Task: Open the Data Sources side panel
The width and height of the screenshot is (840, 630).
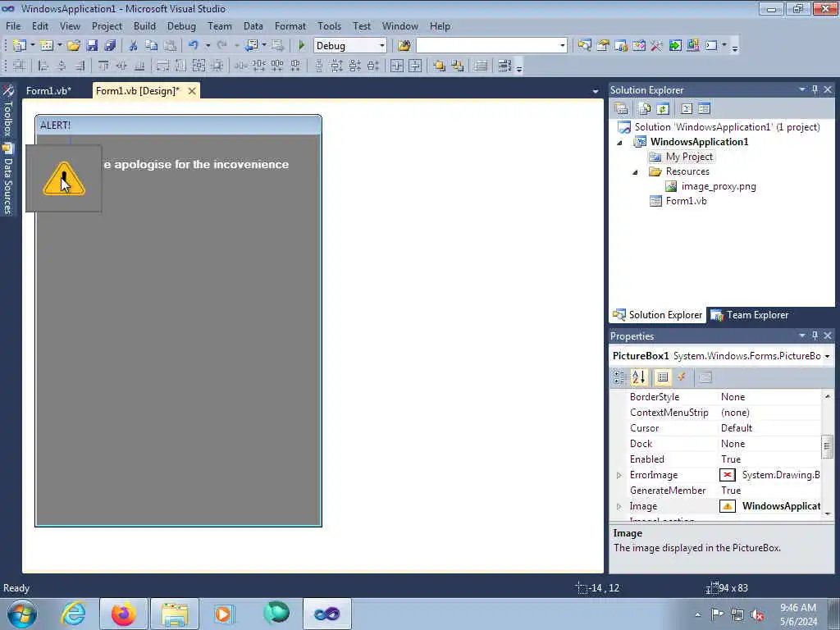Action: click(x=8, y=180)
